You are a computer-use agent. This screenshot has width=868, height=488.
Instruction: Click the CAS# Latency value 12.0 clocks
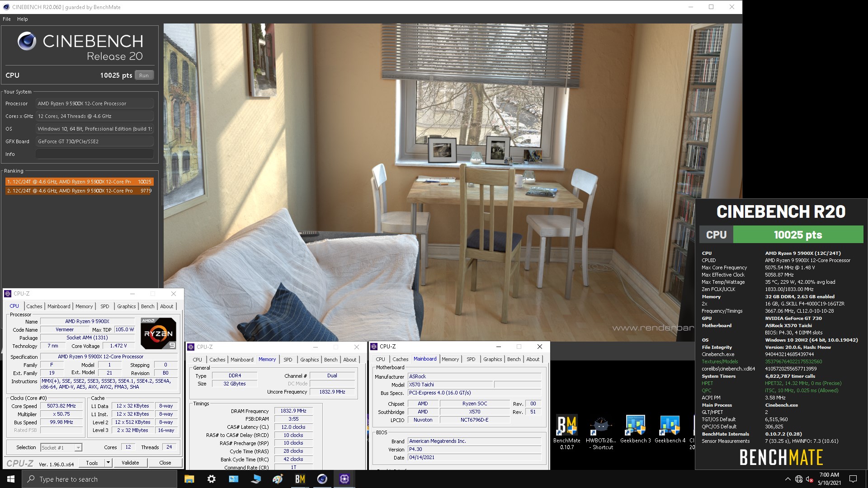pos(293,427)
